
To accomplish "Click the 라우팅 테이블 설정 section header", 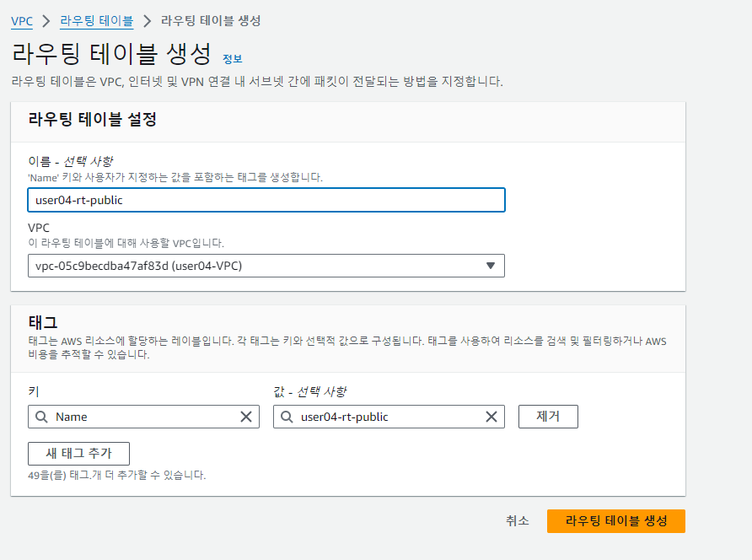I will coord(93,119).
